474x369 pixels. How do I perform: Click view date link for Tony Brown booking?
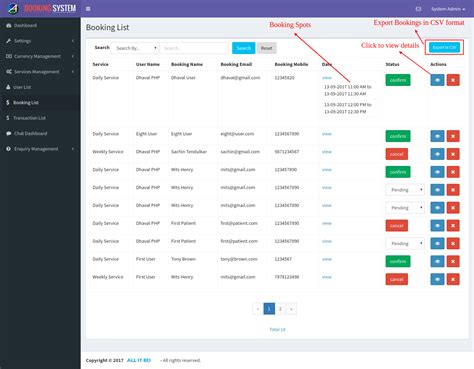click(327, 259)
